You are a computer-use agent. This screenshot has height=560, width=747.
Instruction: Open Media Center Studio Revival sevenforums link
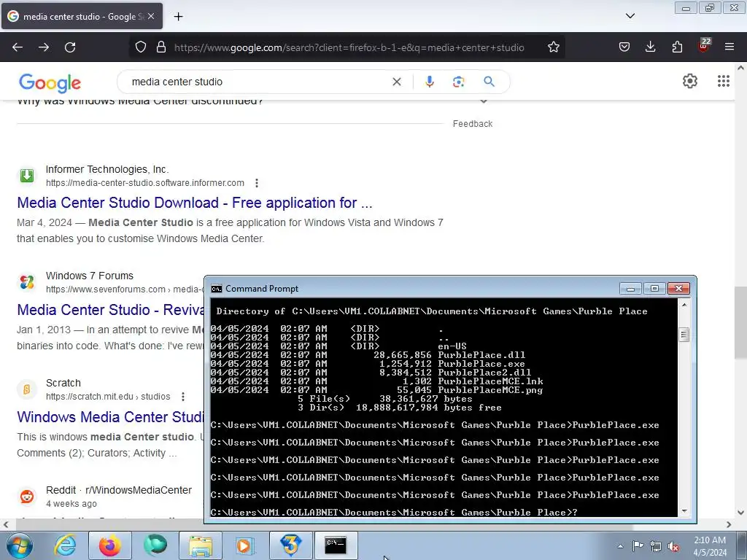pos(111,309)
